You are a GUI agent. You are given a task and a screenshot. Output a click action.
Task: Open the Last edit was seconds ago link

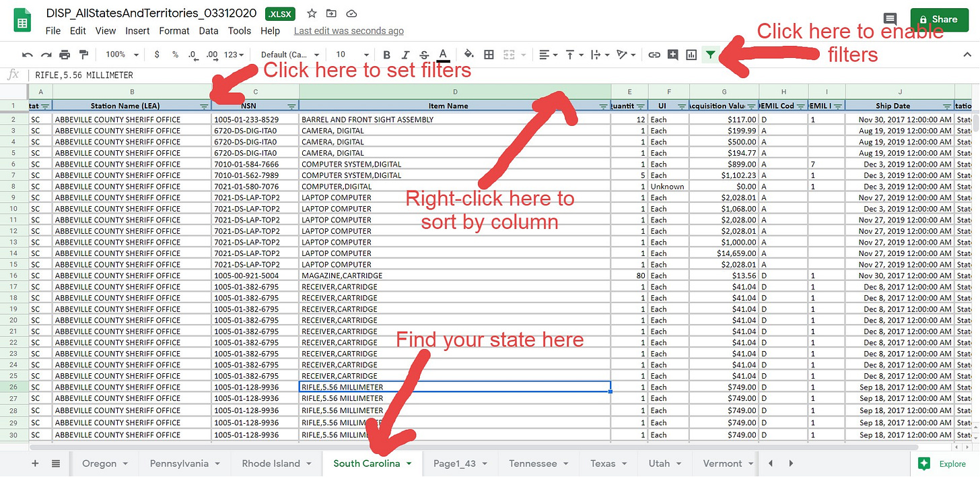tap(349, 31)
